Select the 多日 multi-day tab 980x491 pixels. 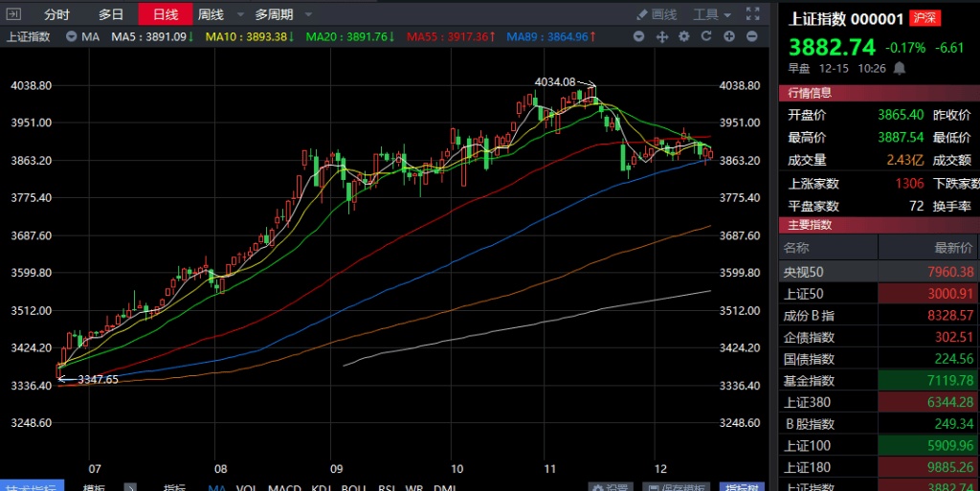coord(111,14)
